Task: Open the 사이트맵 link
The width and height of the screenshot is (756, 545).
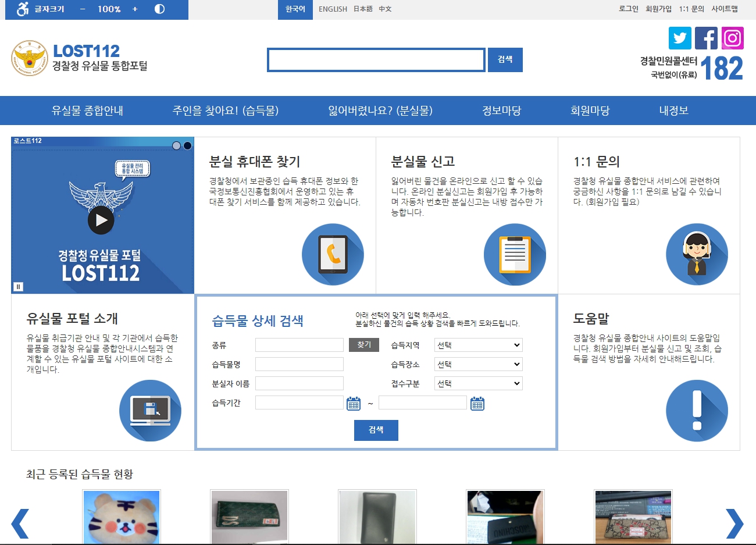Action: point(725,9)
